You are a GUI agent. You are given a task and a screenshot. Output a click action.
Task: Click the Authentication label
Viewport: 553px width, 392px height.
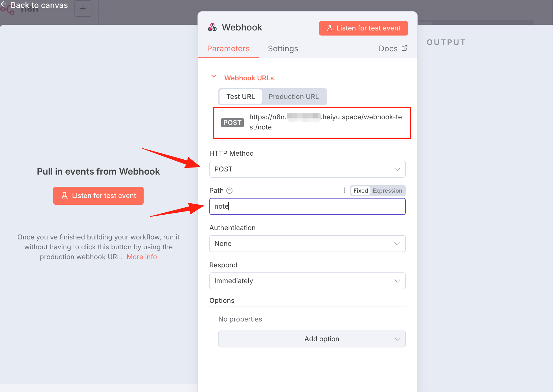(x=232, y=228)
